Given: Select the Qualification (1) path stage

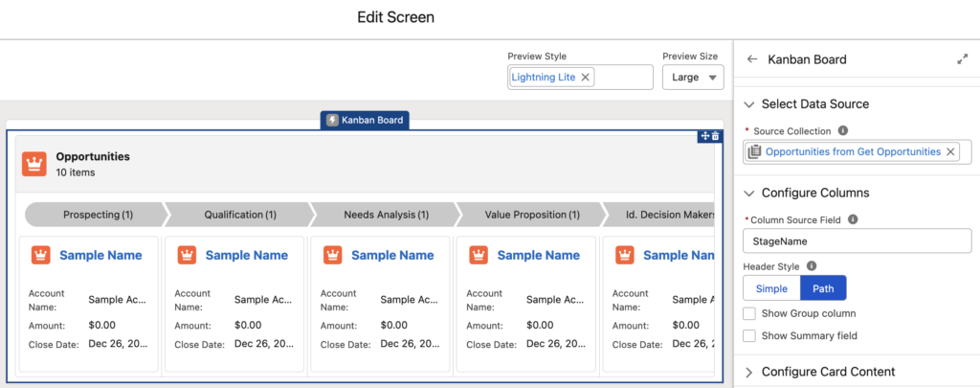Looking at the screenshot, I should tap(239, 215).
